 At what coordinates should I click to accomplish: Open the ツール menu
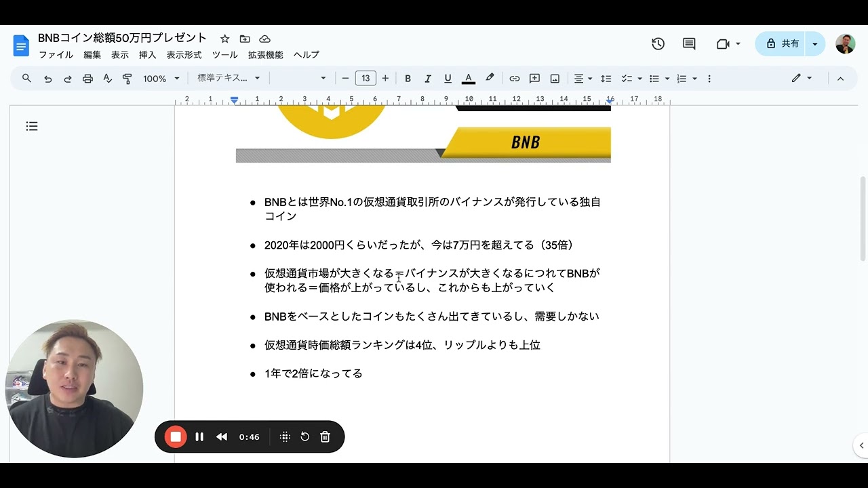224,55
